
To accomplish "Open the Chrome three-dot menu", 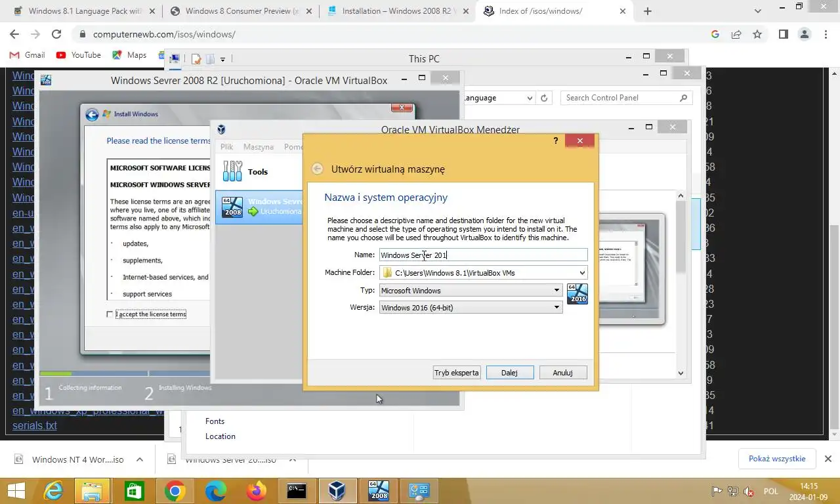I will 826,34.
